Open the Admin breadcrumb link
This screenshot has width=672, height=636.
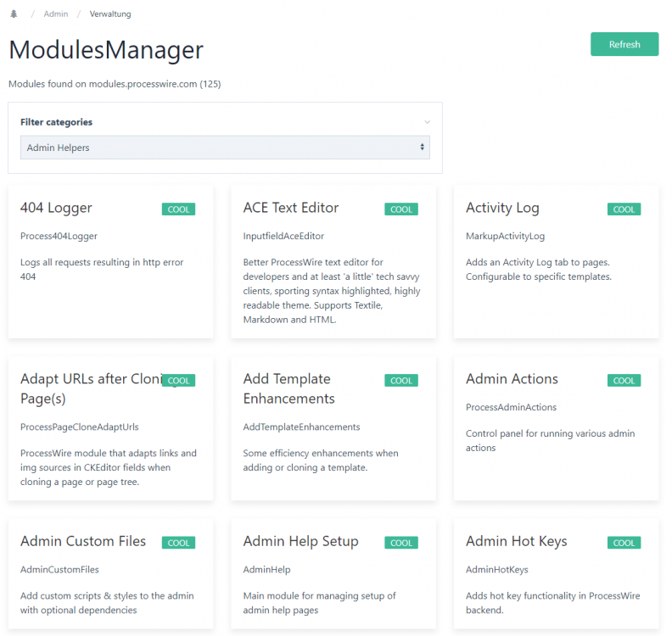coord(56,14)
